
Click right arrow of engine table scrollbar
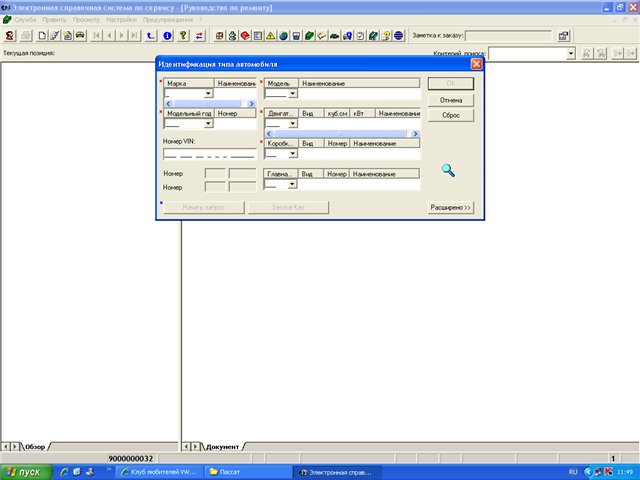tap(415, 134)
